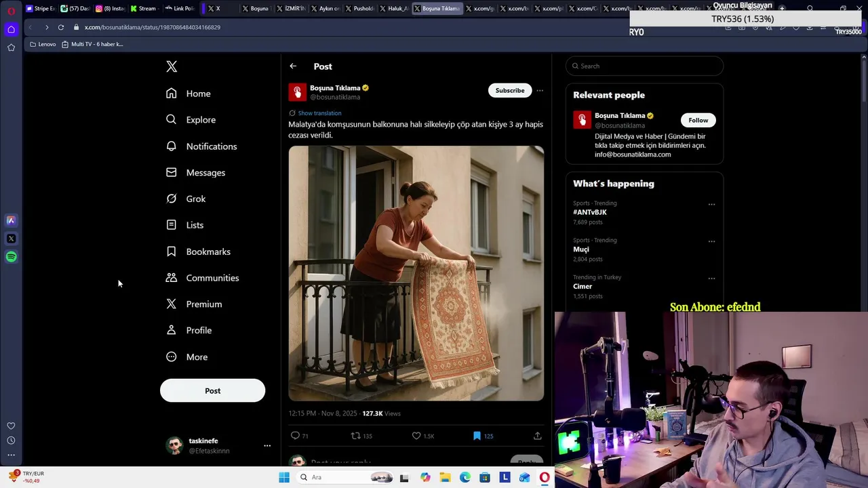Switch to the Stripe browser tab
The height and width of the screenshot is (488, 868).
[x=40, y=8]
